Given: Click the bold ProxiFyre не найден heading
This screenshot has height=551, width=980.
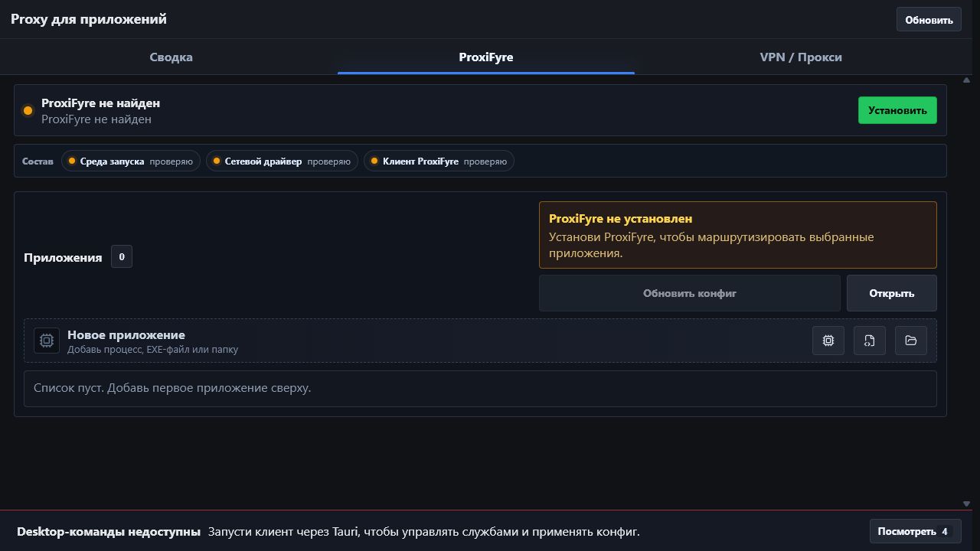Looking at the screenshot, I should click(x=100, y=103).
